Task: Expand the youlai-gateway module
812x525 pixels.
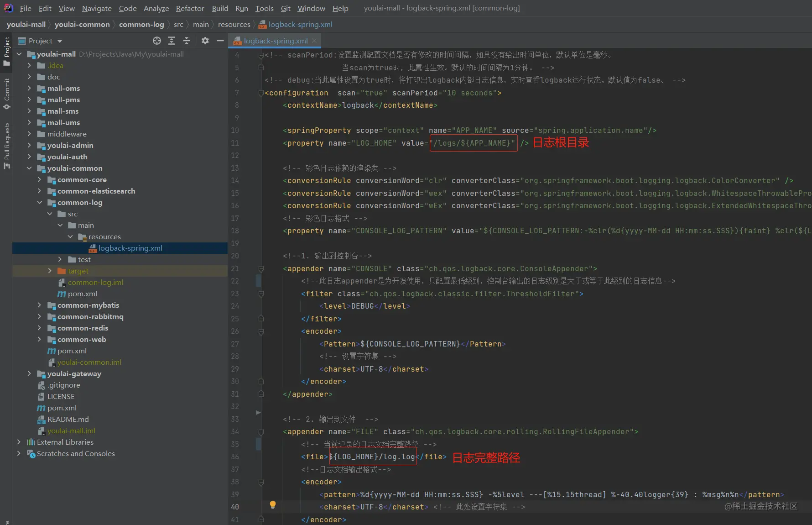Action: (29, 373)
